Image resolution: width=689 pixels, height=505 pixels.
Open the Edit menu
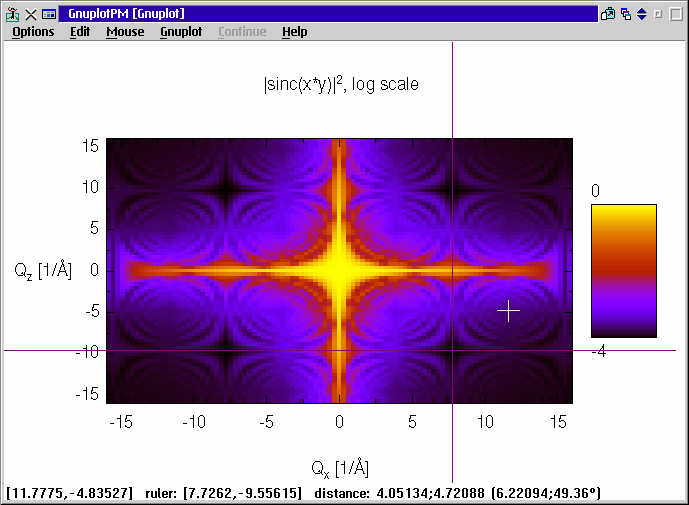80,32
